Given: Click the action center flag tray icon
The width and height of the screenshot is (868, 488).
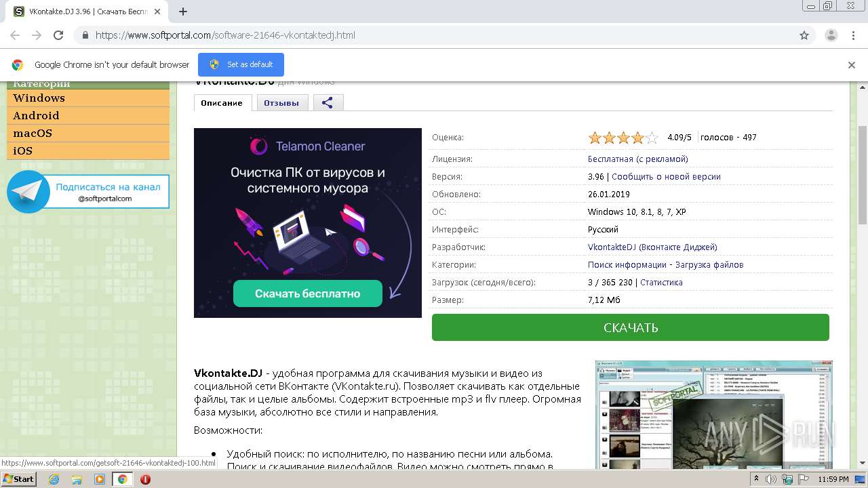Looking at the screenshot, I should click(804, 479).
